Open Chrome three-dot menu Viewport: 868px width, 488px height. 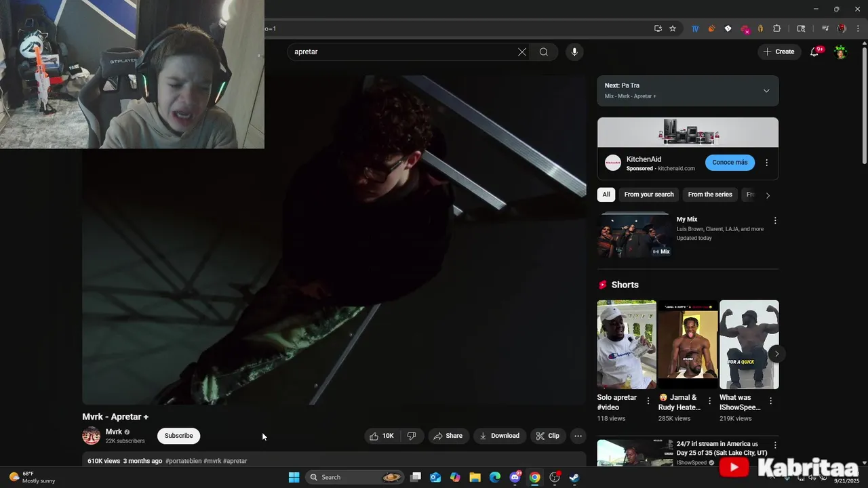click(858, 28)
